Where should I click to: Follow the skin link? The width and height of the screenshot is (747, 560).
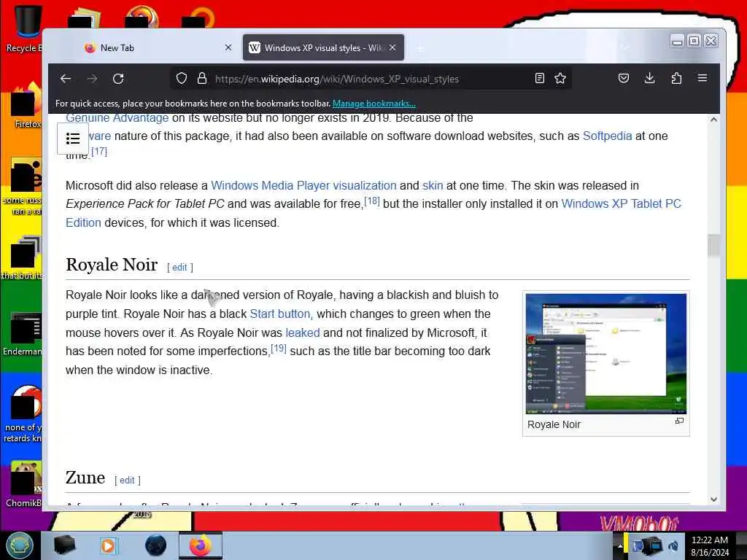pyautogui.click(x=433, y=185)
